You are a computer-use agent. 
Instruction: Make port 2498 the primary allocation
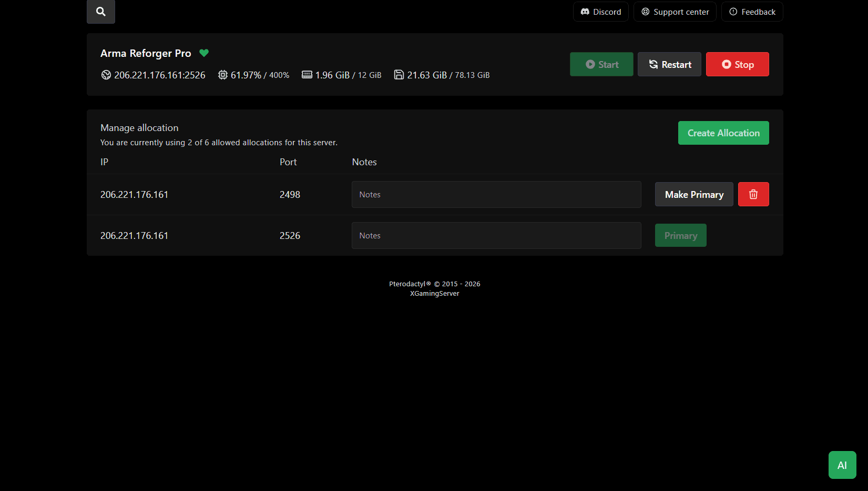[x=694, y=194]
